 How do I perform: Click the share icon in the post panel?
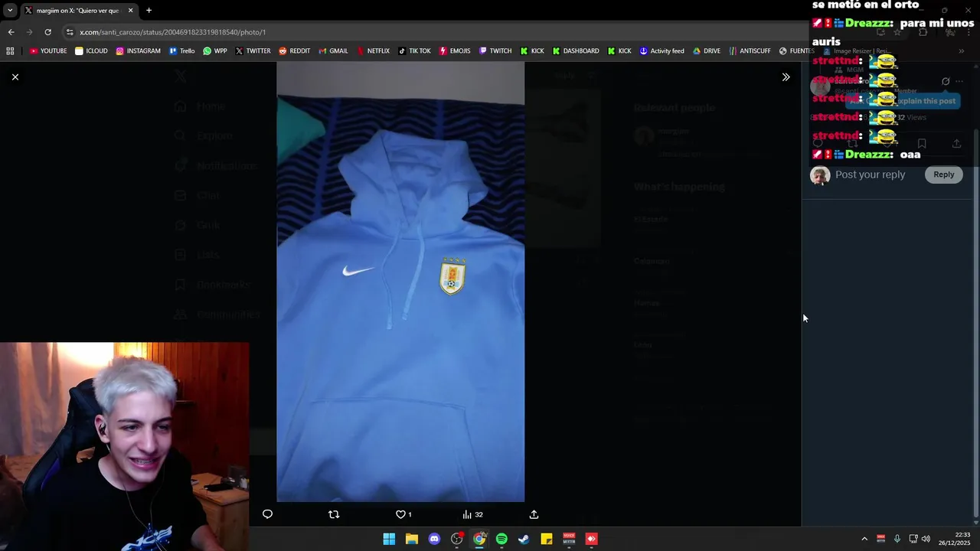[x=956, y=143]
